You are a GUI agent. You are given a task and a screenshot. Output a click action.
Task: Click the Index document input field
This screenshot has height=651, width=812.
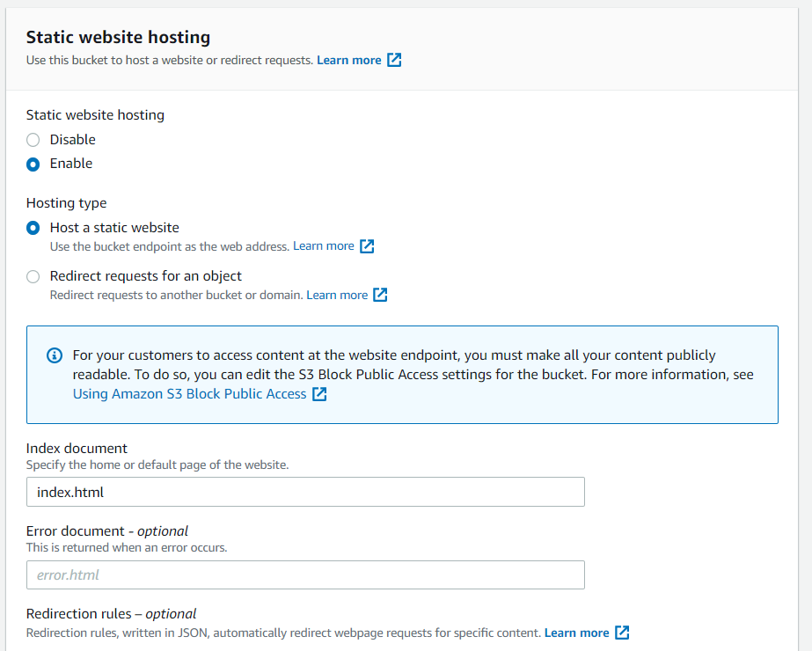(x=304, y=492)
